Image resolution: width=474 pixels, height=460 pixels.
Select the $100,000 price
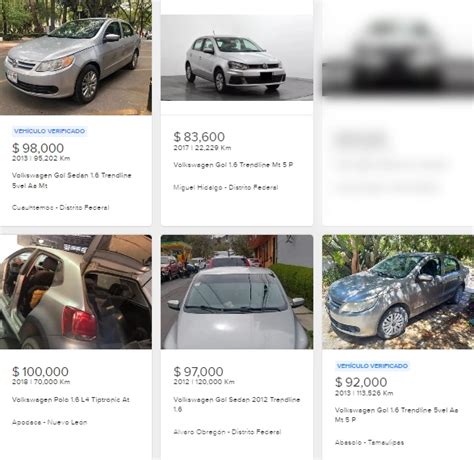point(40,371)
